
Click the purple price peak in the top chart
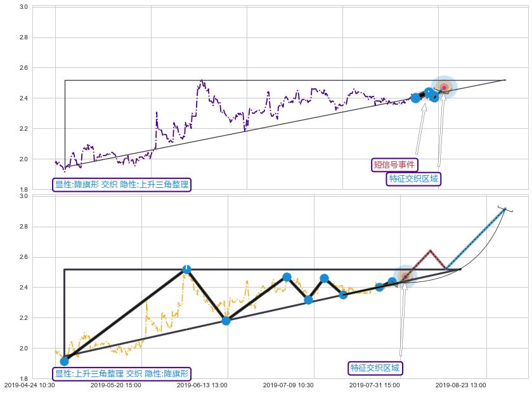[201, 81]
